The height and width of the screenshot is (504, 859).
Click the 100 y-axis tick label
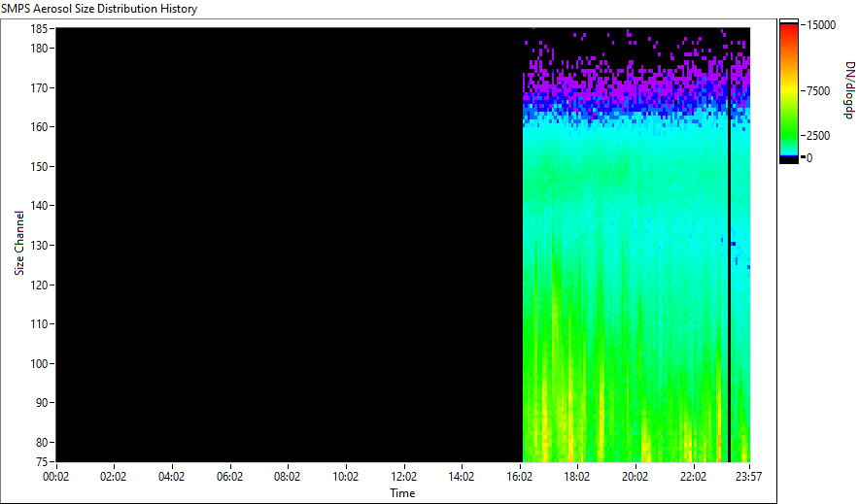pyautogui.click(x=39, y=363)
